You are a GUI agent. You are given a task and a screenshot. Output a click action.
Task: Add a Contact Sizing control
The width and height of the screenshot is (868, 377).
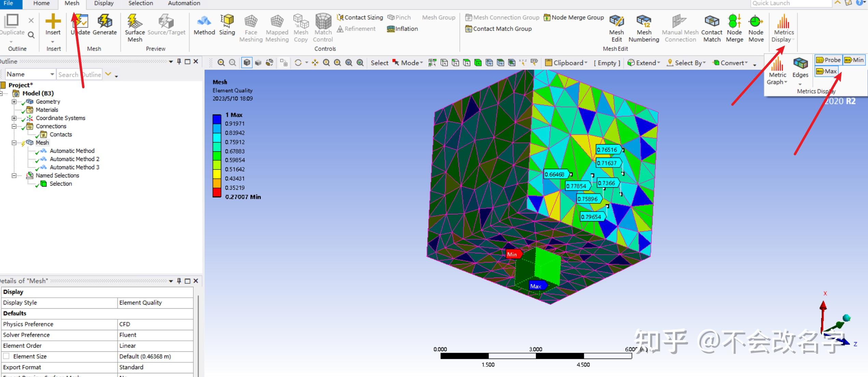360,17
